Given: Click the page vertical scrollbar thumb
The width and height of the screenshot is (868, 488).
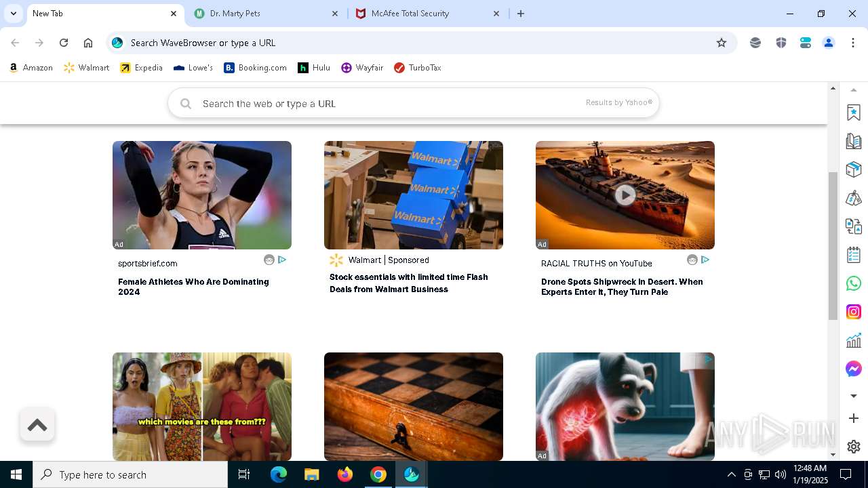Looking at the screenshot, I should click(x=833, y=246).
